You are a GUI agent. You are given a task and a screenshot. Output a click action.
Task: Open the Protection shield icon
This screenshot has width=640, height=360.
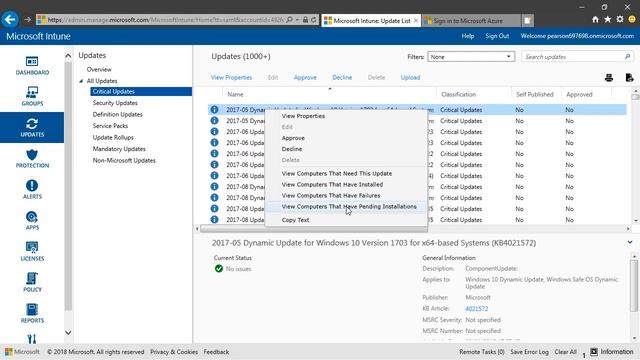[32, 155]
